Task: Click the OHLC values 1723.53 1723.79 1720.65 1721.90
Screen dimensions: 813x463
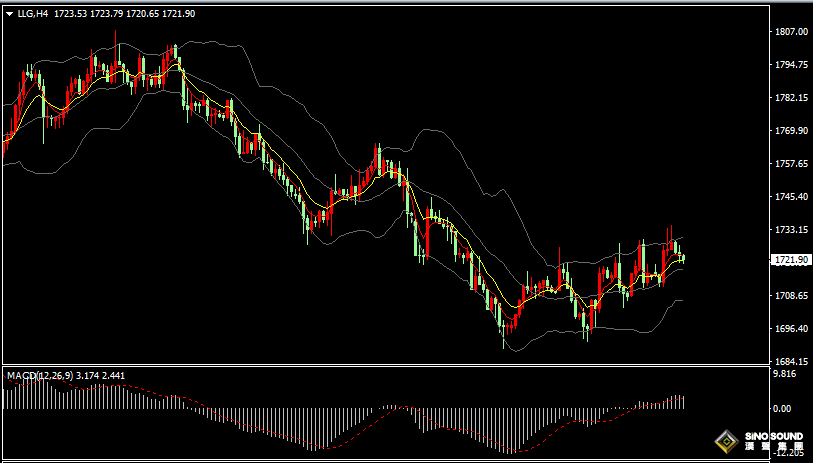Action: tap(124, 14)
